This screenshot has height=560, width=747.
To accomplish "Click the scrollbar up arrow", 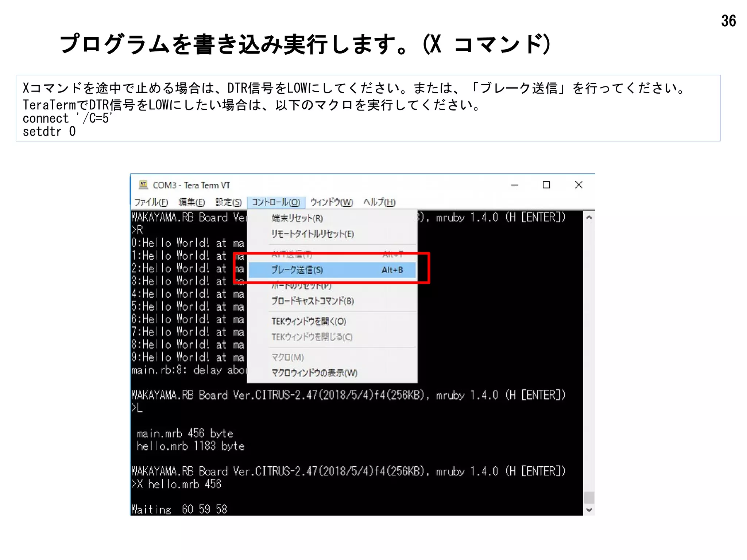I will [x=589, y=217].
